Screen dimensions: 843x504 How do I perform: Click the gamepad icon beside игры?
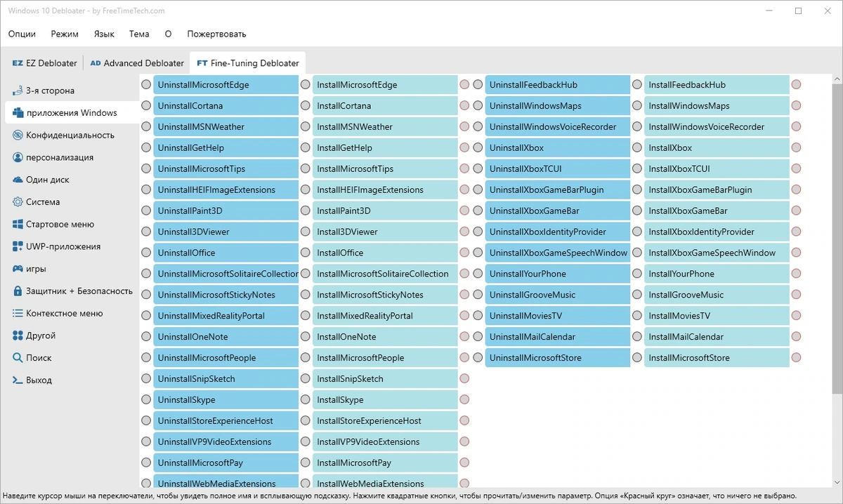pyautogui.click(x=18, y=269)
